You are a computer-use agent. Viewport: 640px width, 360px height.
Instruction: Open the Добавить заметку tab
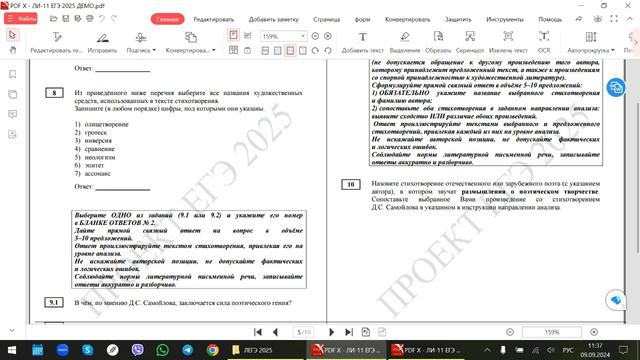[273, 19]
